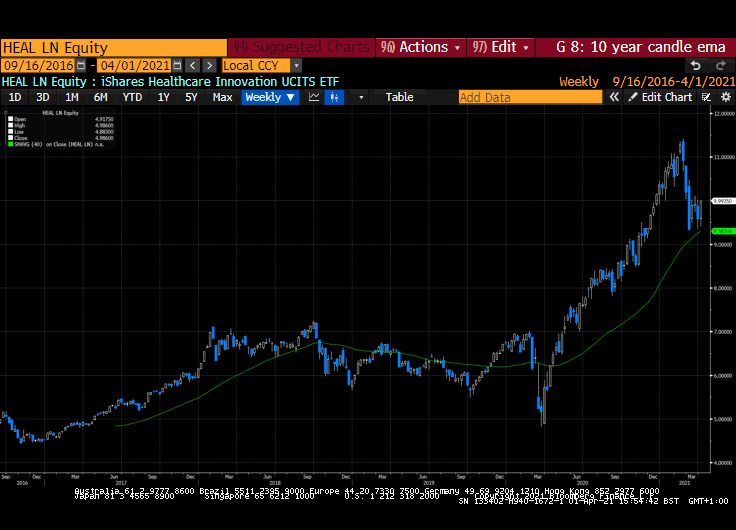Image resolution: width=736 pixels, height=530 pixels.
Task: Open start date calendar picker icon
Action: tap(81, 65)
